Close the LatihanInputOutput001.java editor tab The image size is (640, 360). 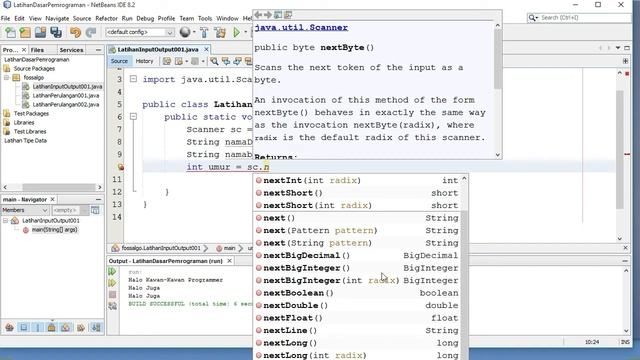(x=206, y=49)
